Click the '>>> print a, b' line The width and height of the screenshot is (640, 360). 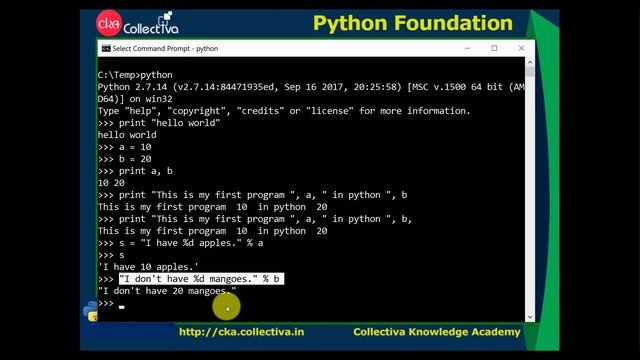pos(135,171)
